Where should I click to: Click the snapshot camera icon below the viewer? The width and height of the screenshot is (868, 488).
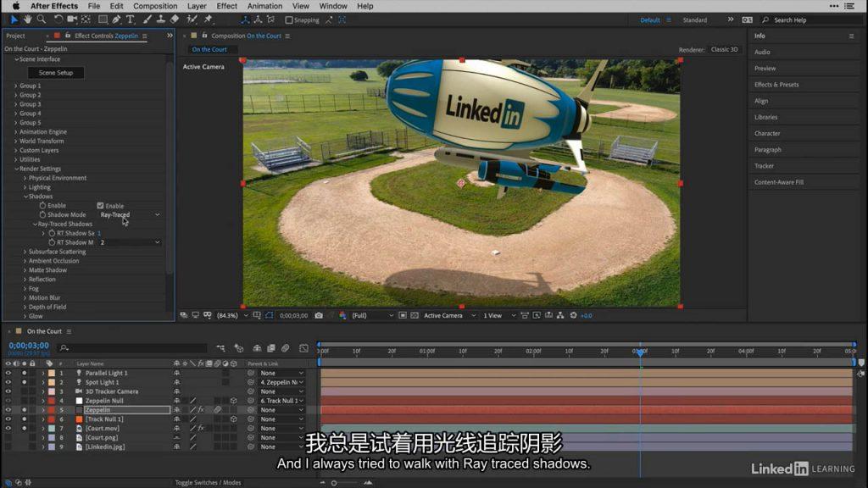tap(319, 315)
